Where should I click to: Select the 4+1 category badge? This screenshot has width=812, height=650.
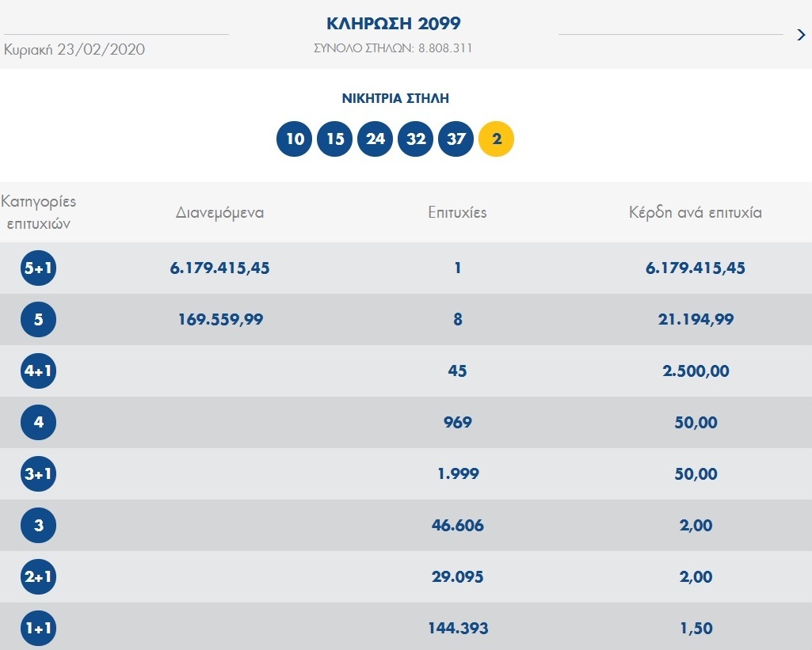point(38,371)
